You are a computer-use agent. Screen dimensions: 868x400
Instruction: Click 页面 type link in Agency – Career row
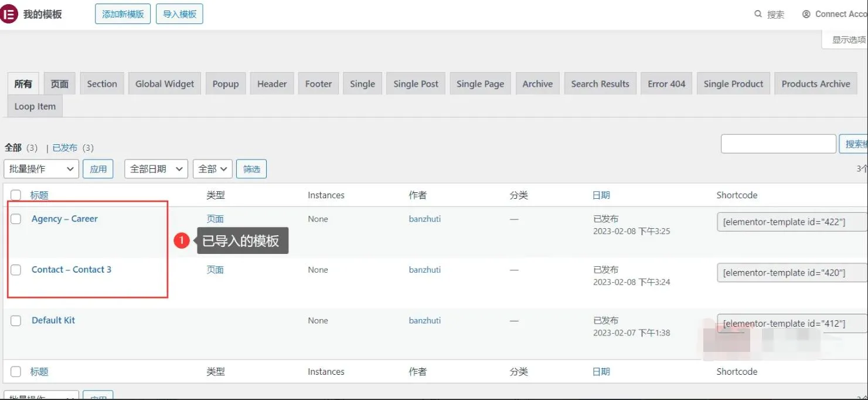click(x=215, y=219)
